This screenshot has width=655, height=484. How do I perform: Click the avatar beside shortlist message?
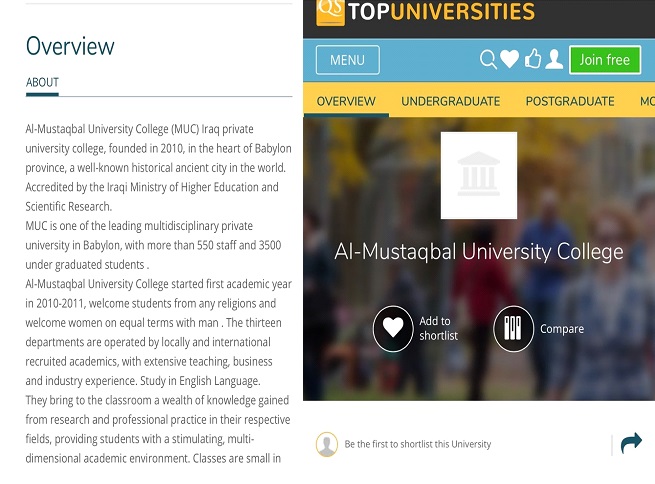coord(327,444)
